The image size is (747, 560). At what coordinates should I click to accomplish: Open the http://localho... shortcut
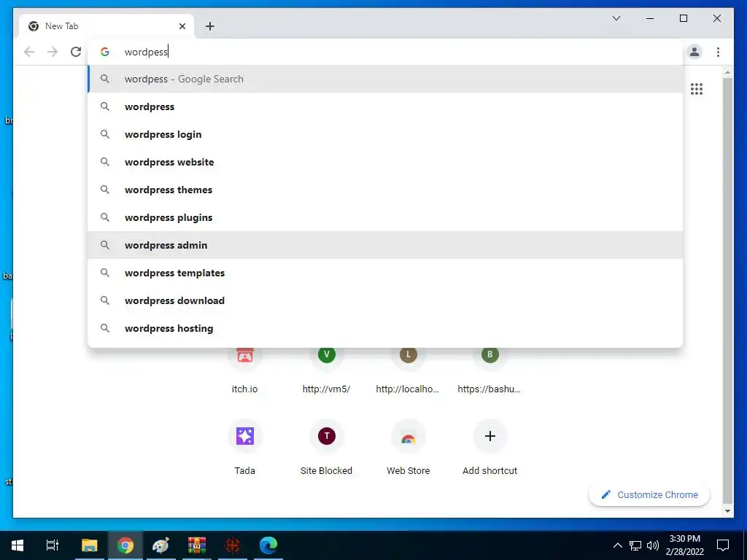[x=408, y=371]
